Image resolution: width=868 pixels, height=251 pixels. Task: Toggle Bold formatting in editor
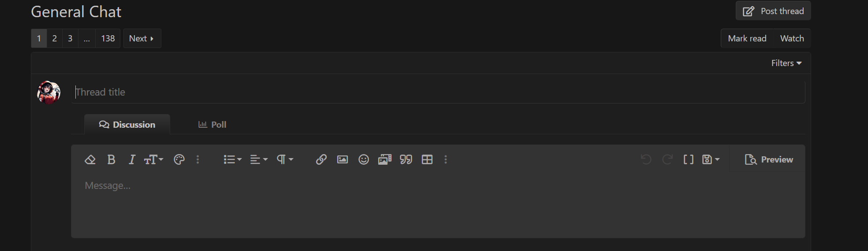[111, 159]
